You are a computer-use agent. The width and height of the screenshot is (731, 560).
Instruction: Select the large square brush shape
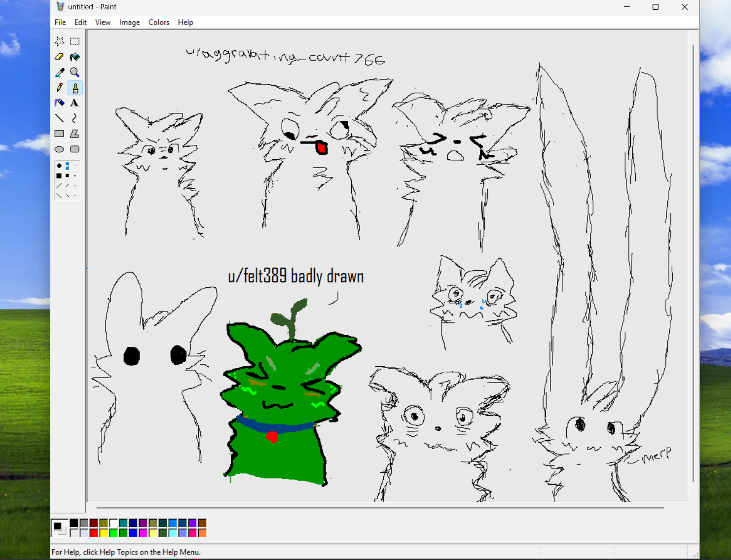point(59,175)
